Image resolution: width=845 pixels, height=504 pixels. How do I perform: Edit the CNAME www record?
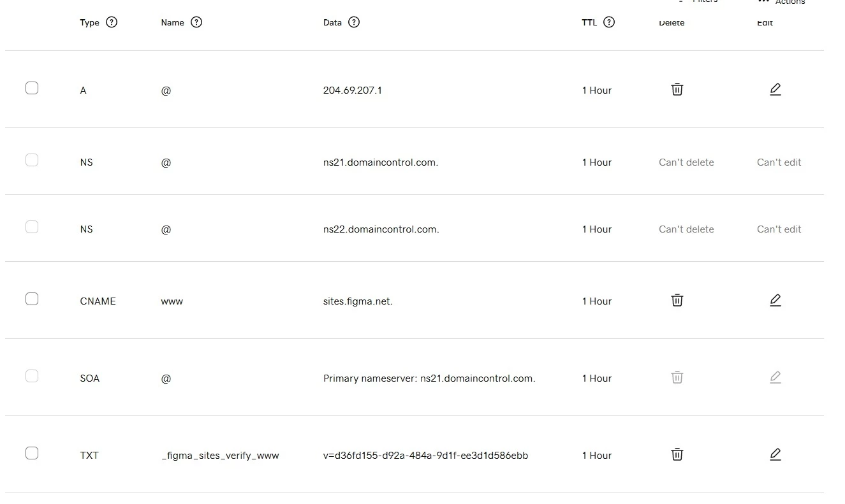[775, 300]
